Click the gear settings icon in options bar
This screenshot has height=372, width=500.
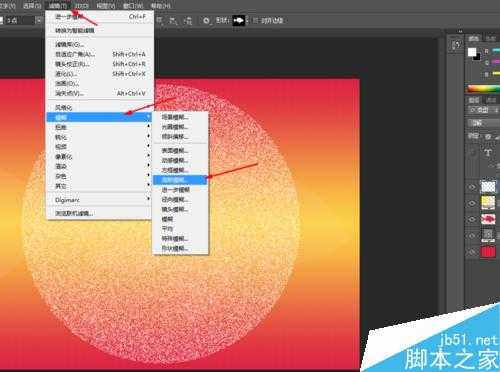(206, 21)
